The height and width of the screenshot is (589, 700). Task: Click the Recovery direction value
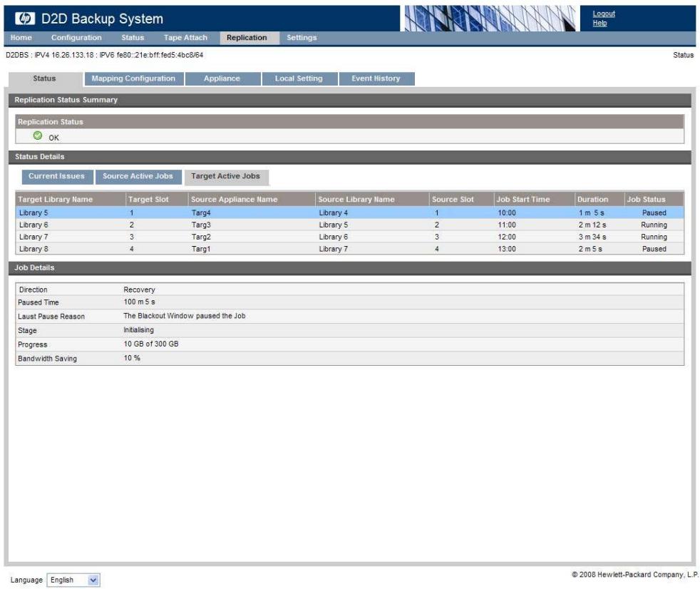coord(139,290)
